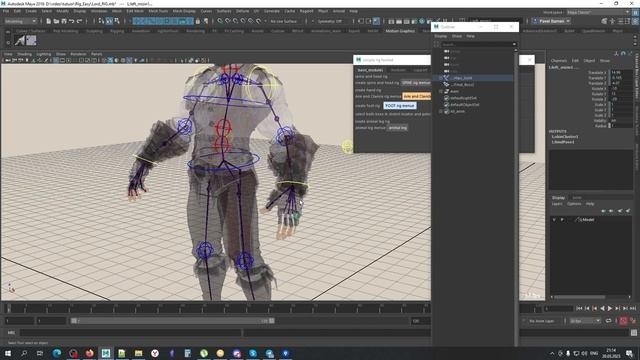
Task: Switch to the Motion Graphics shelf tab
Action: [x=400, y=31]
